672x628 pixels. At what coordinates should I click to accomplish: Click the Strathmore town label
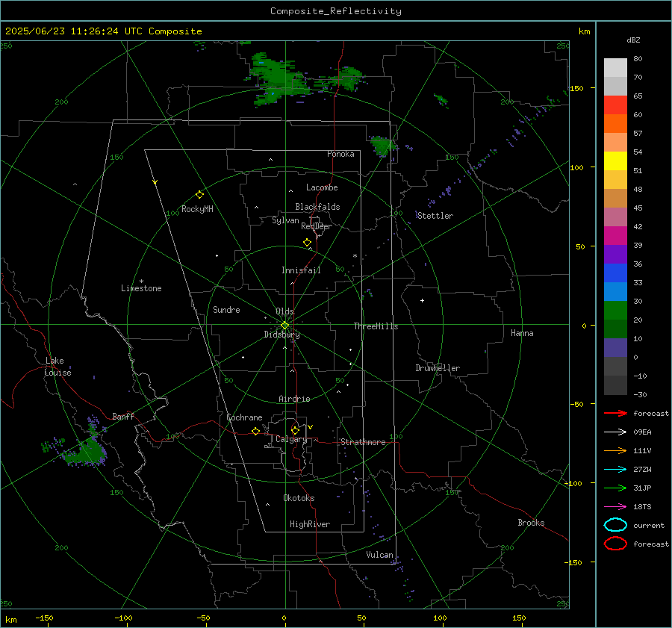pyautogui.click(x=363, y=442)
